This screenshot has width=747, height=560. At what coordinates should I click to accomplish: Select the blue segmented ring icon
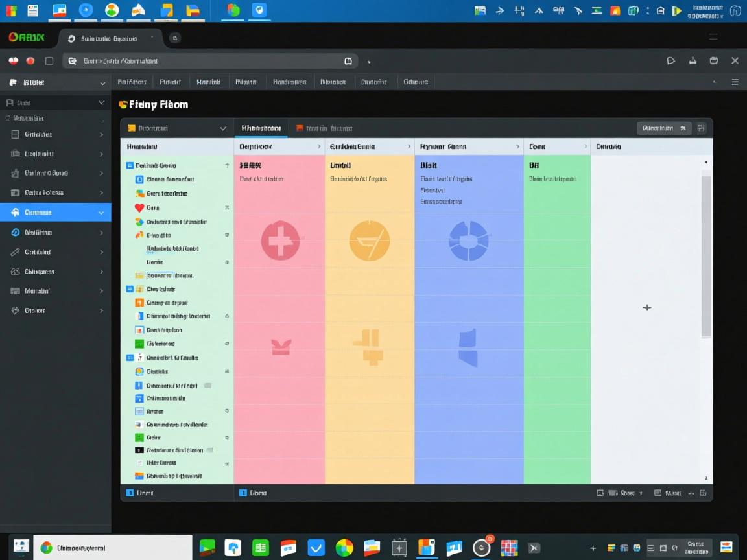pyautogui.click(x=468, y=240)
